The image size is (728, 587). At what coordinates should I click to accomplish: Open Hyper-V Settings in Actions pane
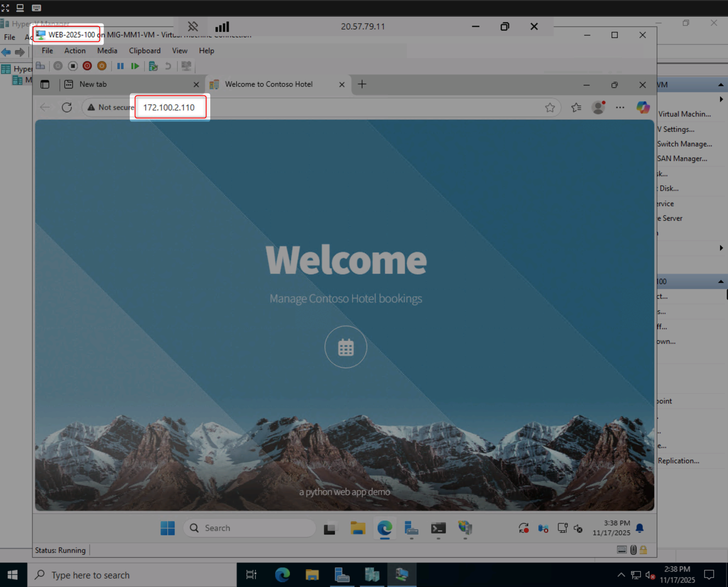point(676,129)
